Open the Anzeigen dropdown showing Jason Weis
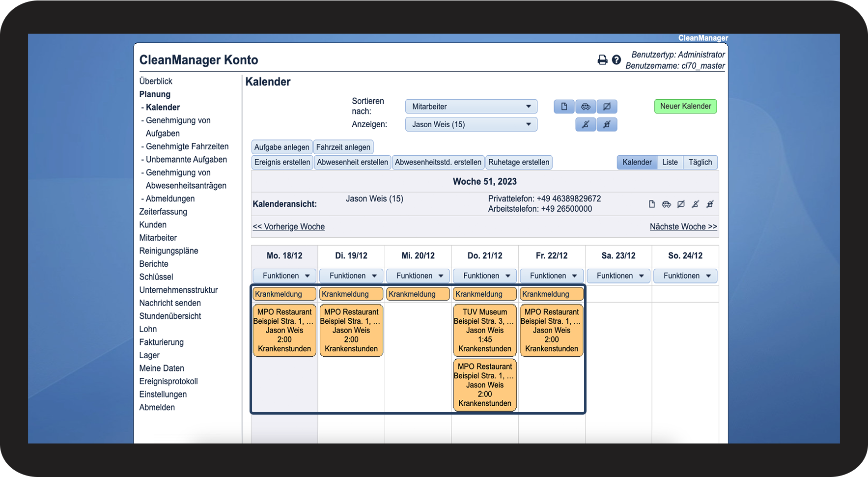This screenshot has width=868, height=477. pos(471,125)
